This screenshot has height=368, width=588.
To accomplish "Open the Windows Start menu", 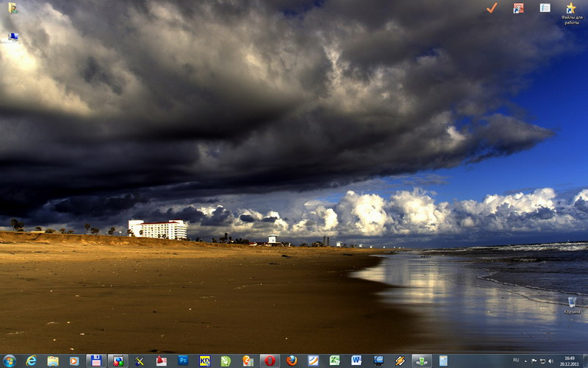I will tap(9, 361).
